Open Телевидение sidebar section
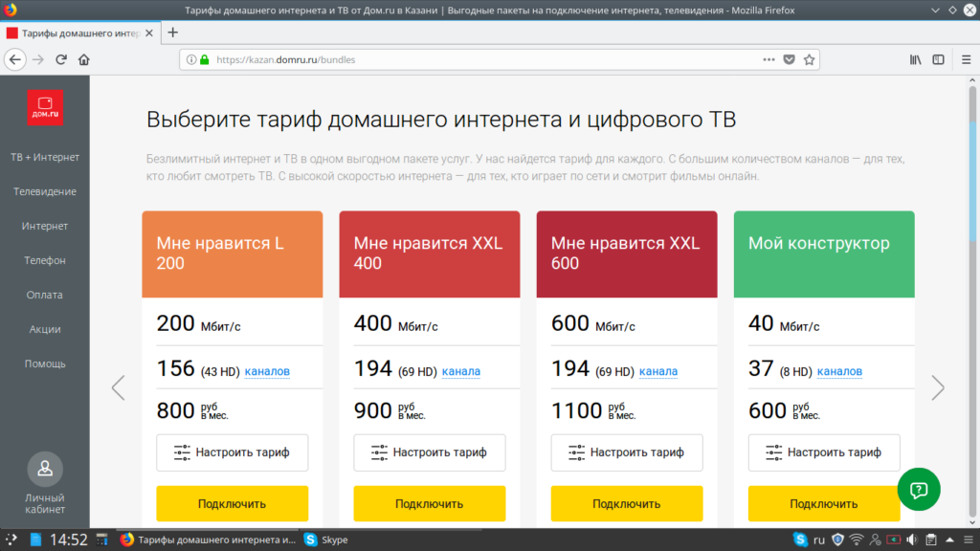 pos(45,191)
